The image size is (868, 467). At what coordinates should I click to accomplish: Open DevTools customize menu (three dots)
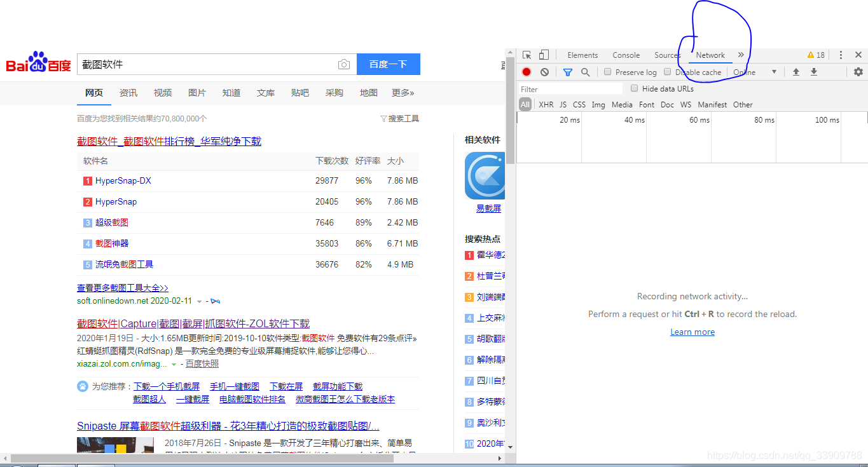pos(841,55)
